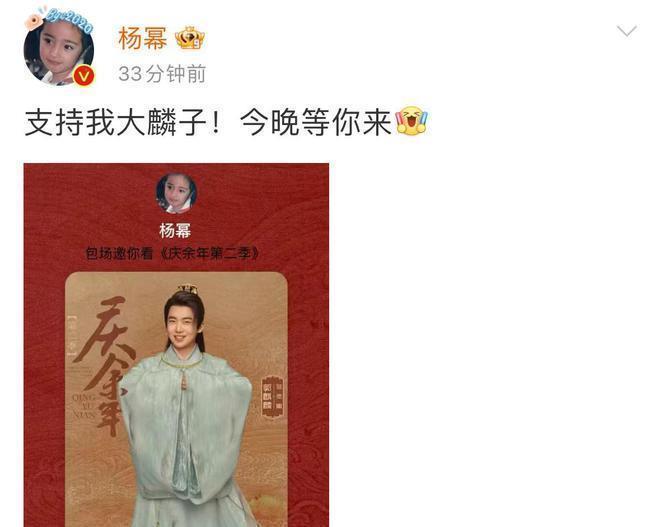Viewport: 660px width, 527px height.
Task: Click the 33分钟前 timestamp
Action: coord(162,74)
